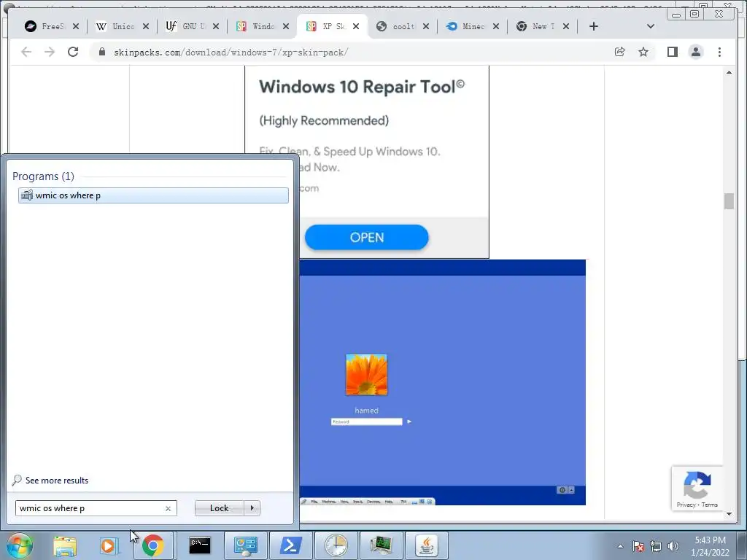Open Chrome's three-dot menu

[x=719, y=52]
